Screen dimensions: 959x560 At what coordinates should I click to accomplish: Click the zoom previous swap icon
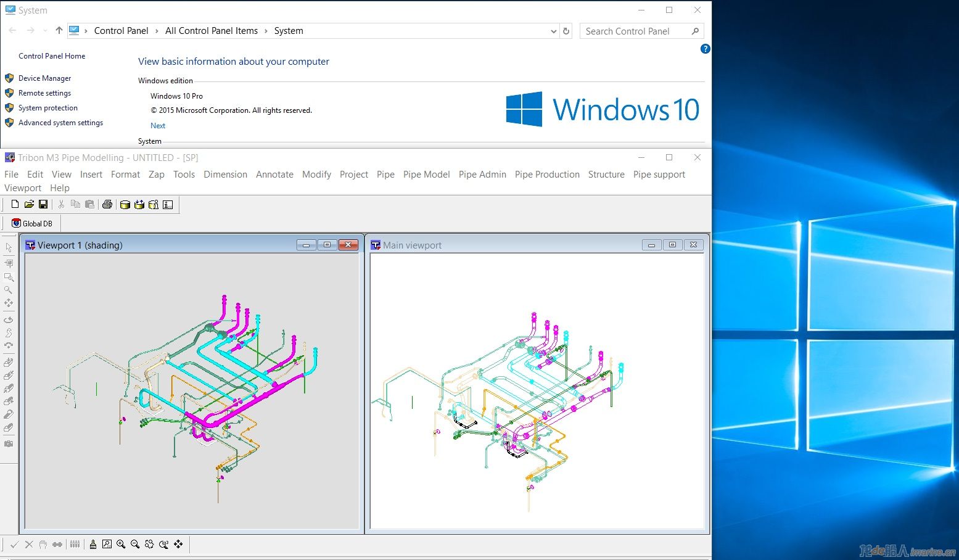[149, 544]
